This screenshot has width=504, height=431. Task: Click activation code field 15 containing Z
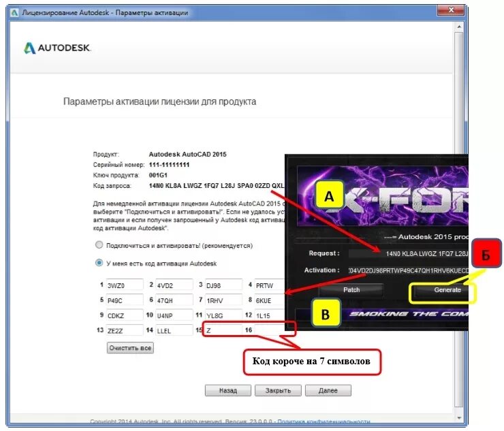(223, 330)
